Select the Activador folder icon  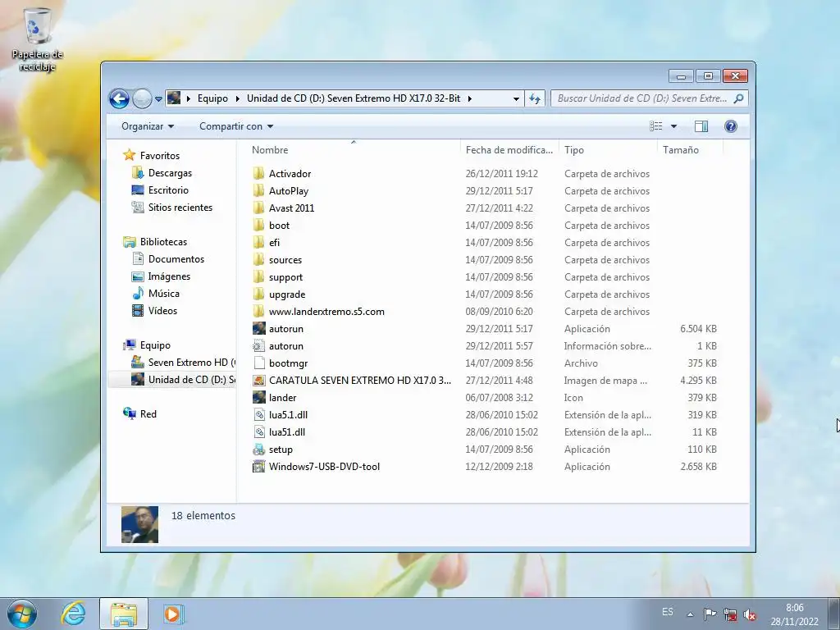tap(258, 173)
